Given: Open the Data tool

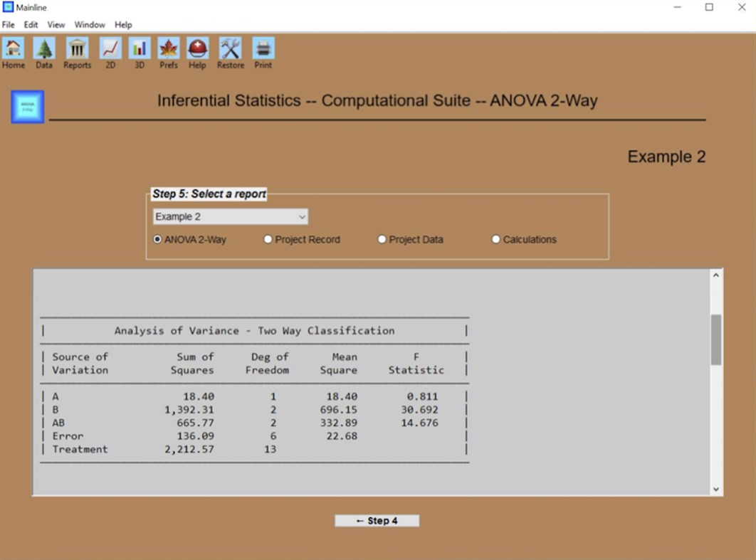Looking at the screenshot, I should (43, 50).
